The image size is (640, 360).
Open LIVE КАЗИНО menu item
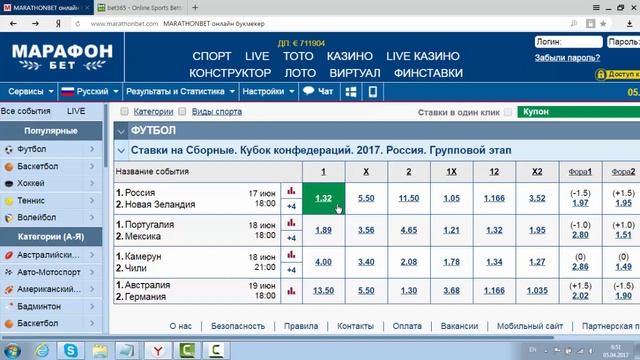423,56
